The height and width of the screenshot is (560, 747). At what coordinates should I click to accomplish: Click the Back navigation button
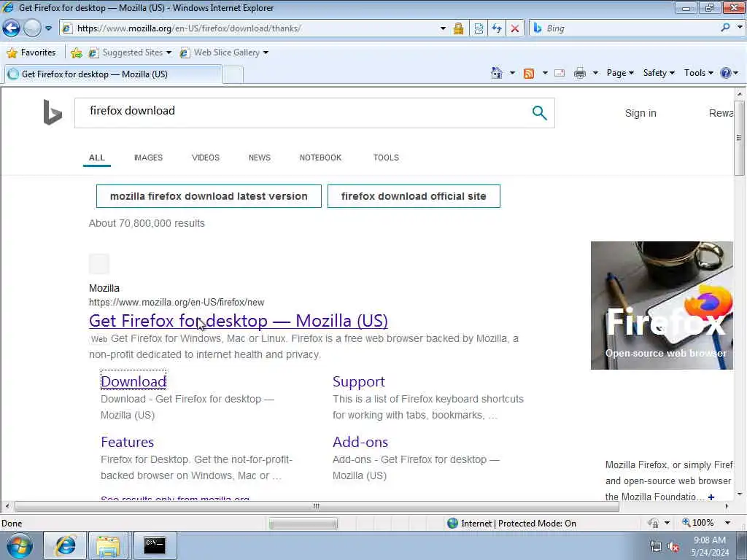point(12,28)
